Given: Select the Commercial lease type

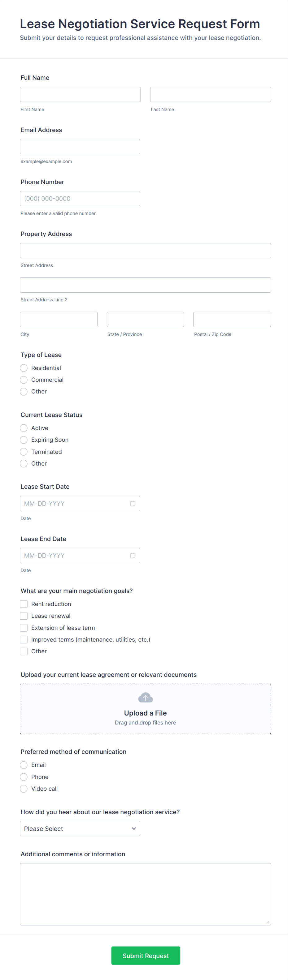Looking at the screenshot, I should point(24,380).
